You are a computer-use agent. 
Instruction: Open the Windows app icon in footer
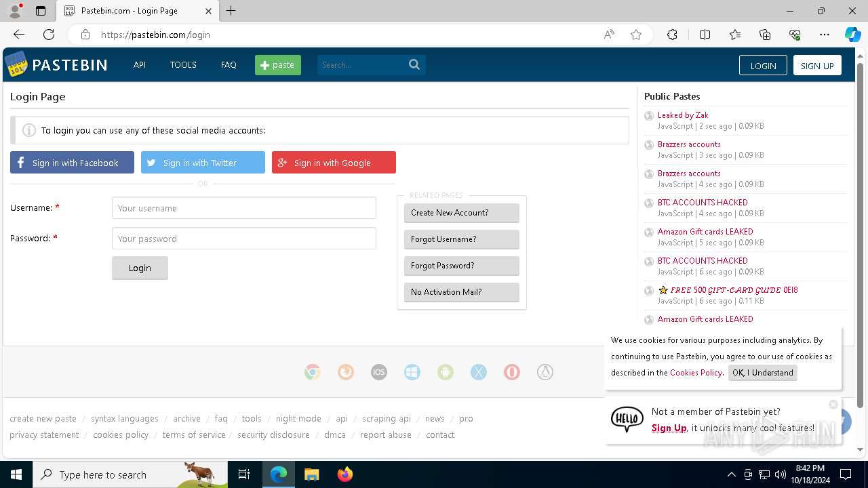[x=412, y=372]
